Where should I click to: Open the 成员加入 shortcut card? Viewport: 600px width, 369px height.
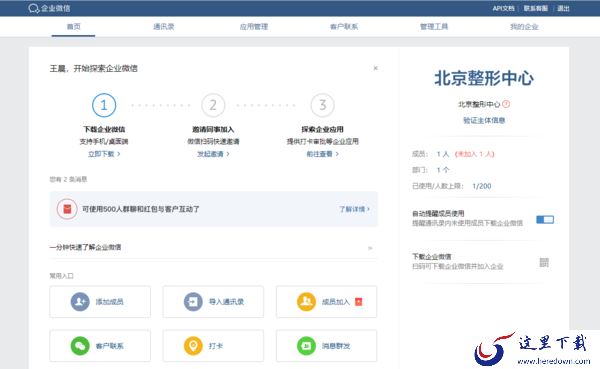pos(326,302)
